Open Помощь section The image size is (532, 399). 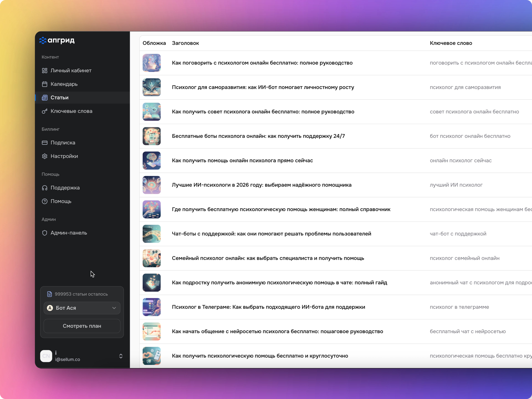[x=82, y=201]
